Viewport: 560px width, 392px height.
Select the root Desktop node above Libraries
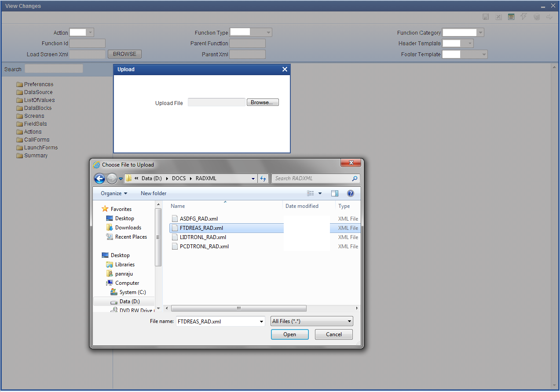[x=120, y=255]
